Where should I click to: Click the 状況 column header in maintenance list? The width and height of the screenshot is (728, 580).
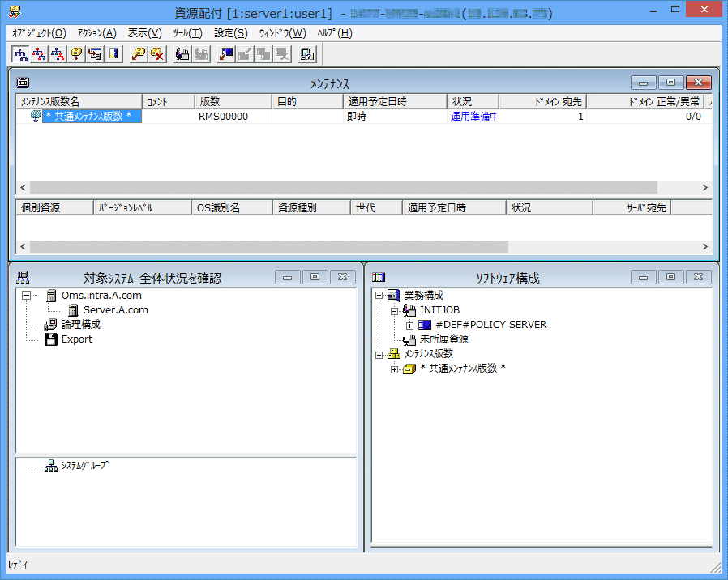[x=472, y=102]
